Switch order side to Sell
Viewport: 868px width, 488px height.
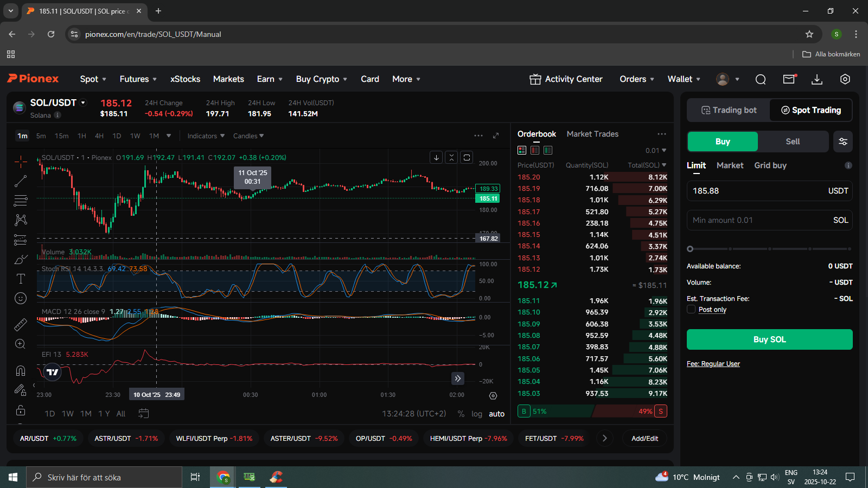point(793,142)
